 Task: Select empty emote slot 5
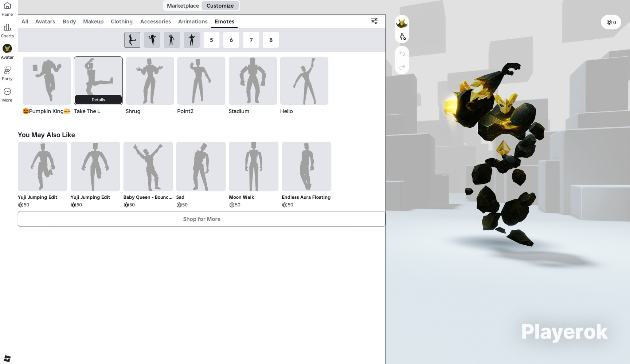pyautogui.click(x=211, y=40)
